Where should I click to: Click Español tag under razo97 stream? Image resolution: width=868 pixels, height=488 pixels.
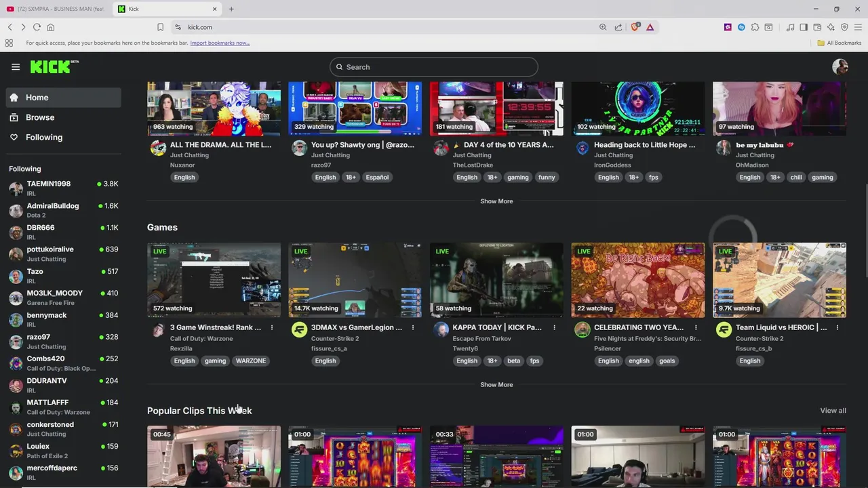[377, 178]
